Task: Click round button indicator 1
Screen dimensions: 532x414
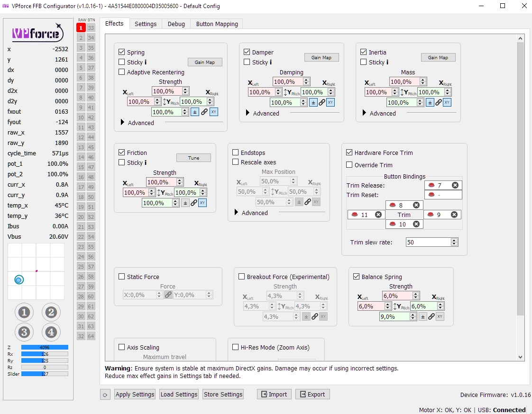Action: click(x=24, y=312)
